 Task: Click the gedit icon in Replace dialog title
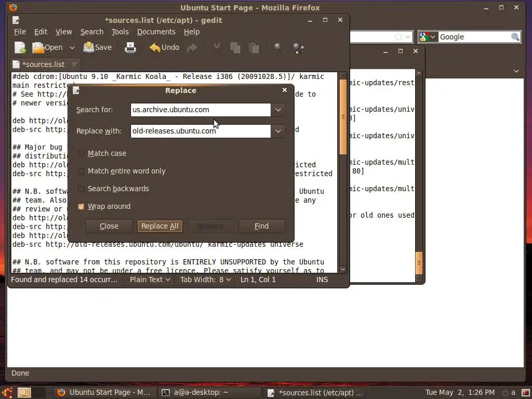(x=76, y=90)
